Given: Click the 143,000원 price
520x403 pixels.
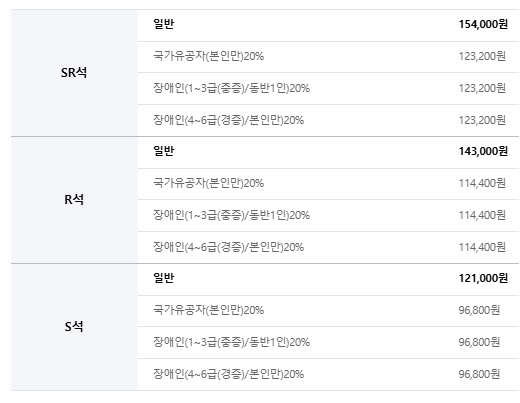Looking at the screenshot, I should coord(483,151).
